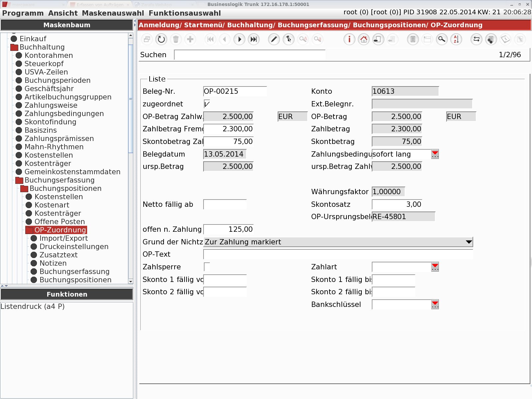Open the Maskenauswahl menu
532x399 pixels.
(x=113, y=13)
